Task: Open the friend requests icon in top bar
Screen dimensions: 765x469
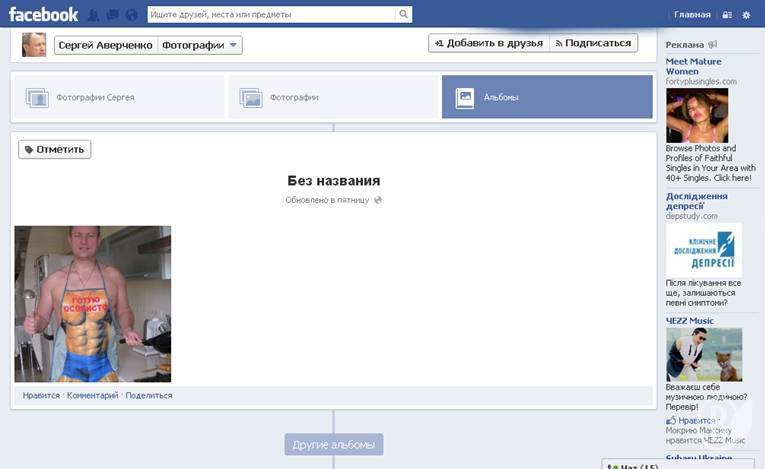Action: pos(94,15)
